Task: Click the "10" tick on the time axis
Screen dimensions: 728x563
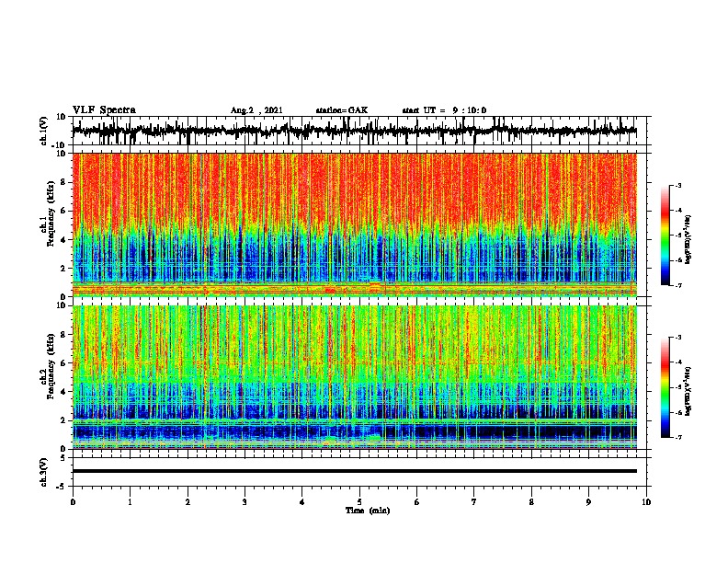Action: point(646,502)
